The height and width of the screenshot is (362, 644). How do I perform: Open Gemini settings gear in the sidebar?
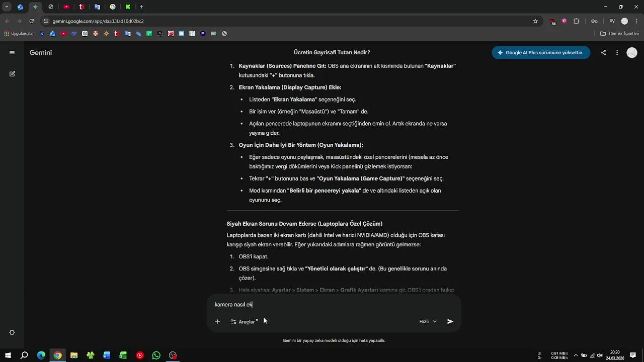(x=12, y=333)
